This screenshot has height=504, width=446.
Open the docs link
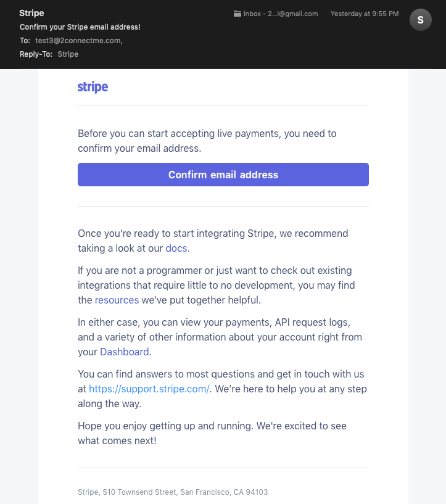click(176, 248)
